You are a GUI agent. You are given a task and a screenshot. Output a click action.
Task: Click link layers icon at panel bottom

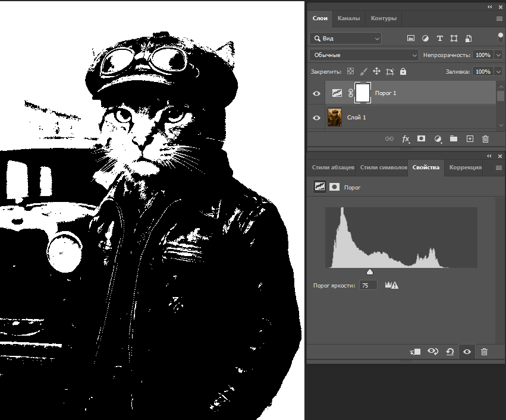pyautogui.click(x=389, y=138)
